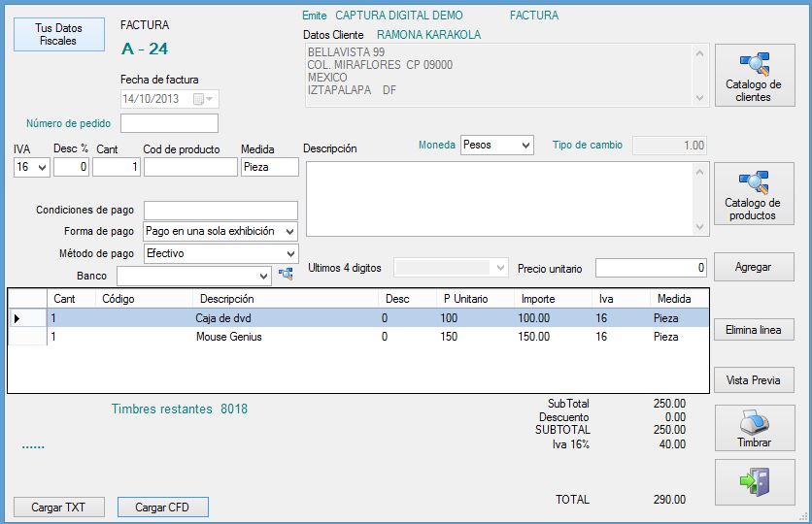Image resolution: width=812 pixels, height=524 pixels.
Task: Click the invoice number A - 24
Action: click(145, 49)
